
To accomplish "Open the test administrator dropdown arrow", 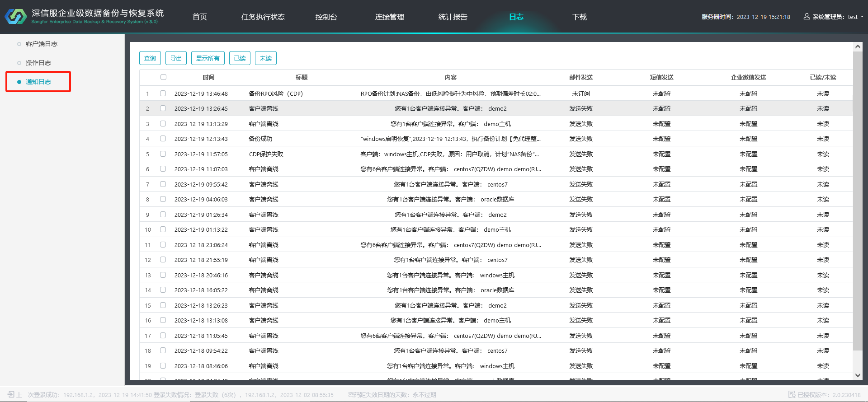I will tap(862, 17).
